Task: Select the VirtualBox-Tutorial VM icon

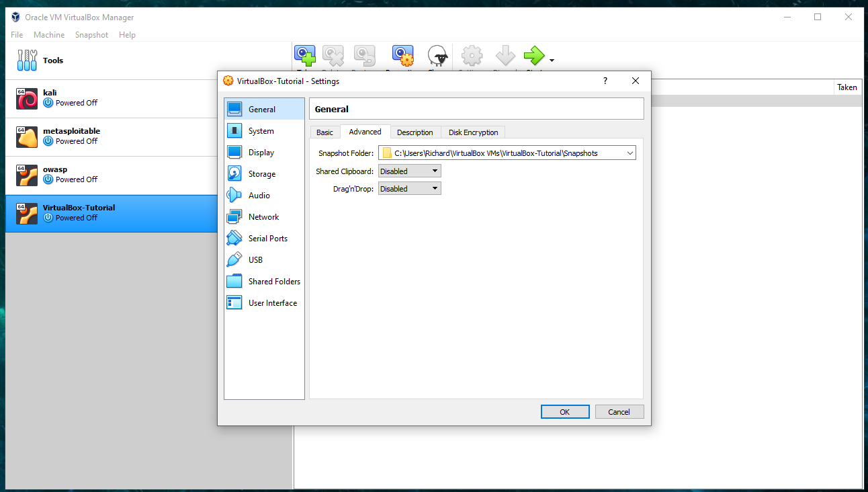Action: click(27, 213)
